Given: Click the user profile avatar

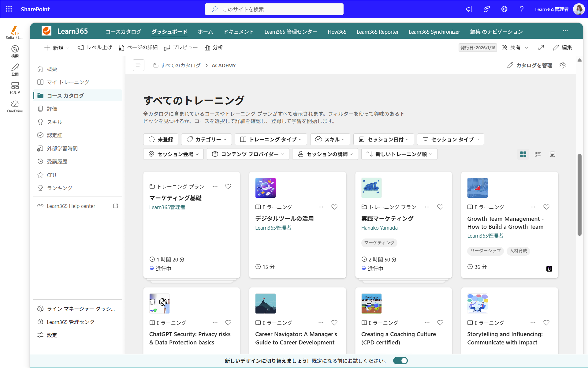Looking at the screenshot, I should 579,9.
